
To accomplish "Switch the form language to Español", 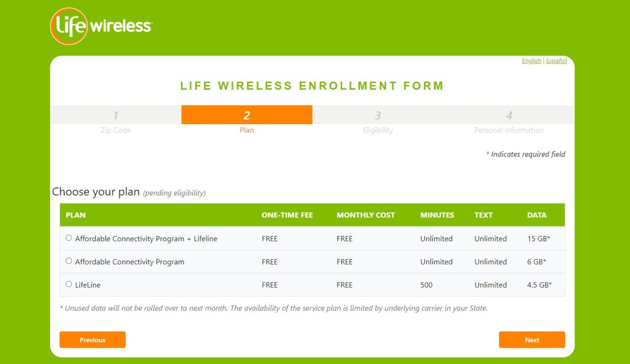I will 556,61.
